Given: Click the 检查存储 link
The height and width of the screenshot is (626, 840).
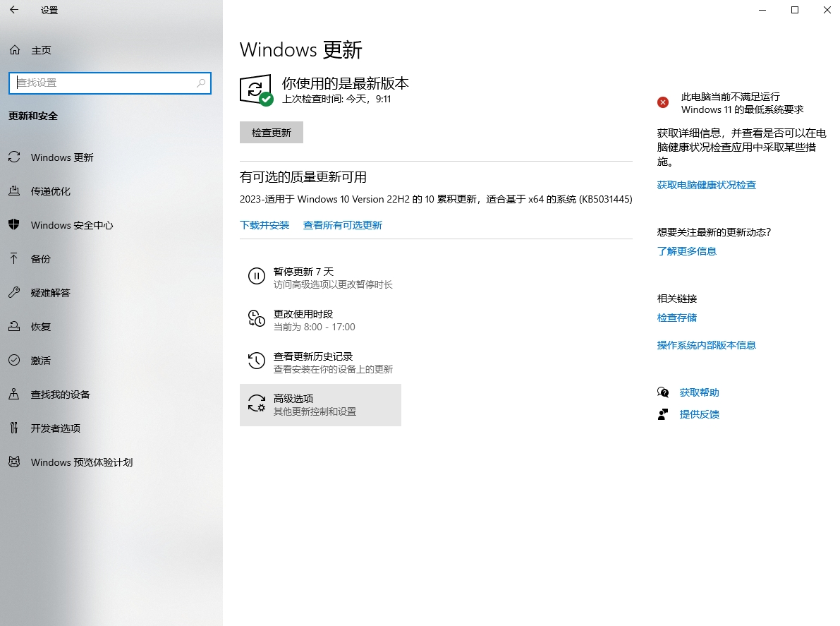Looking at the screenshot, I should 676,318.
